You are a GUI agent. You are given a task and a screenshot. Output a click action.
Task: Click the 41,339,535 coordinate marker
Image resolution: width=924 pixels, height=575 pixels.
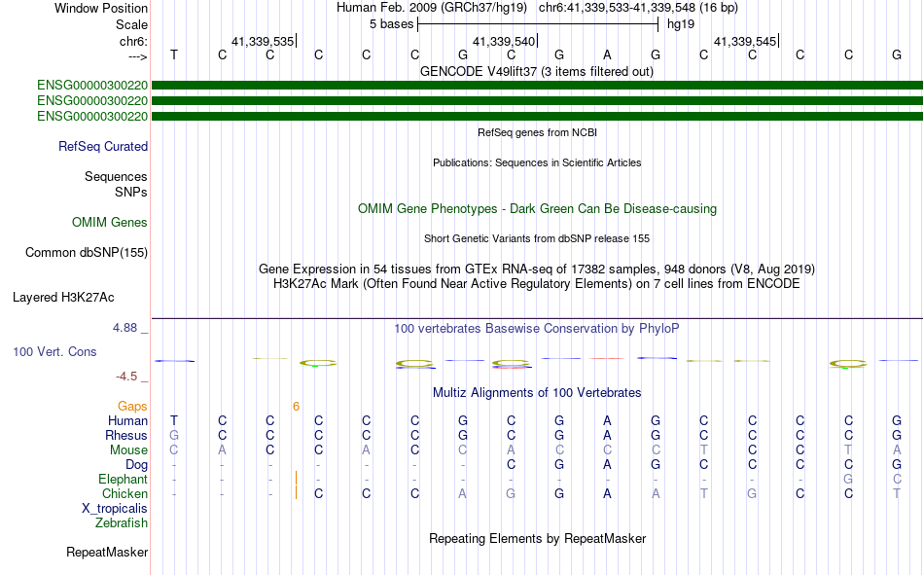click(264, 41)
